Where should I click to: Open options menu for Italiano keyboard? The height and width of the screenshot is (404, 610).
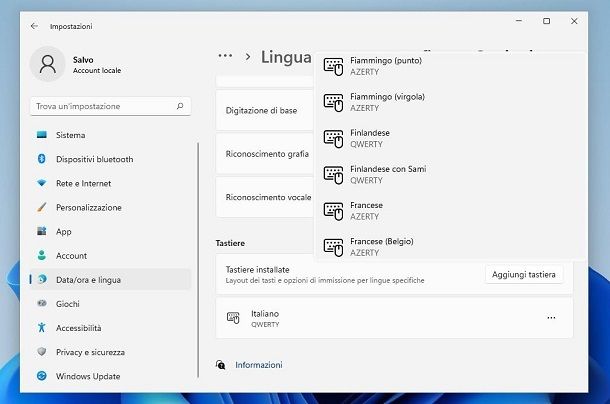click(x=551, y=318)
